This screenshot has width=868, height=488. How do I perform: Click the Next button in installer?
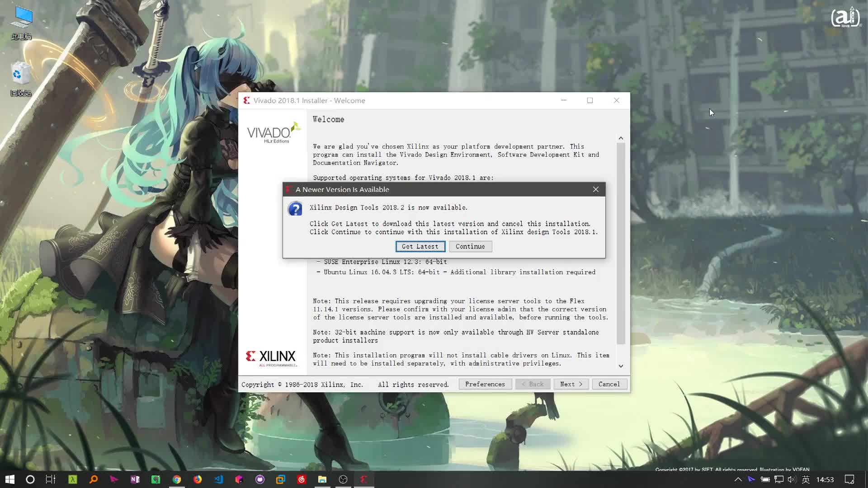click(571, 384)
